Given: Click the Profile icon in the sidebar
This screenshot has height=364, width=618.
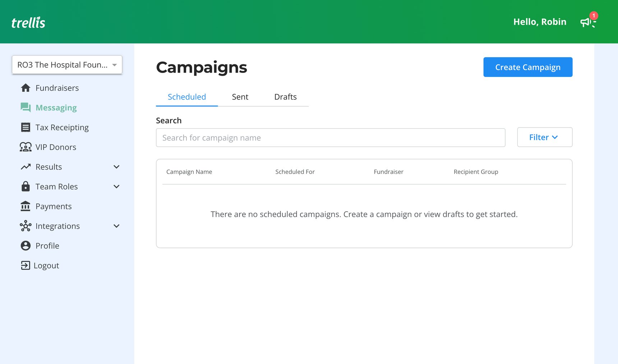Looking at the screenshot, I should click(x=26, y=246).
